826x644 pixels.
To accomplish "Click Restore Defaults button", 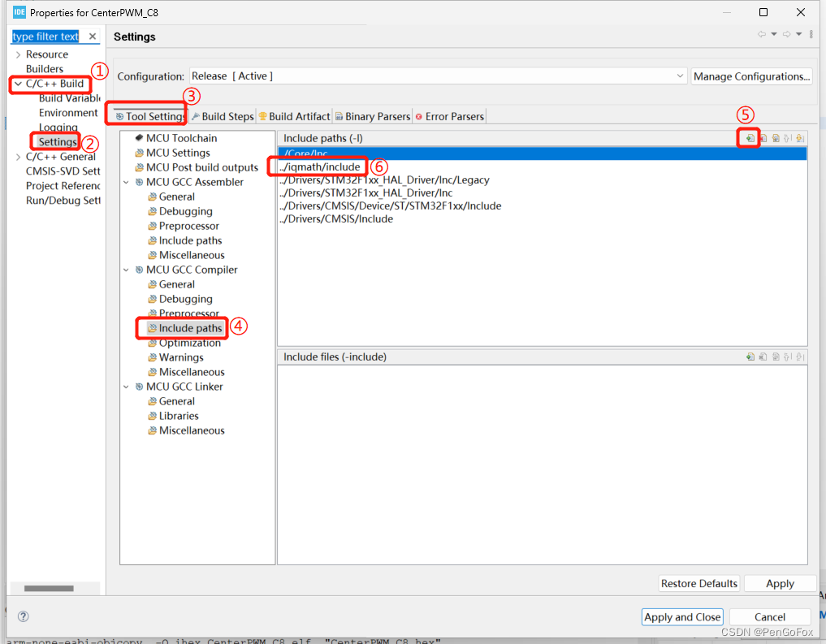I will tap(699, 583).
